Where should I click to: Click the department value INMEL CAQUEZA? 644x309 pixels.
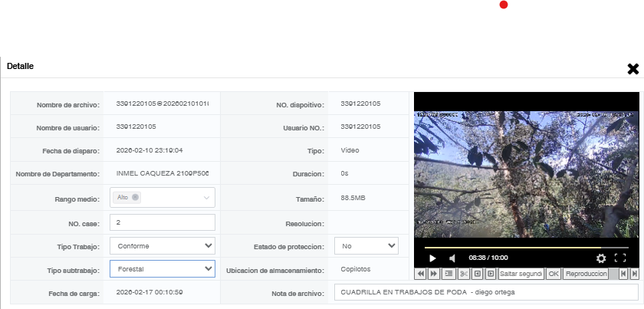pyautogui.click(x=163, y=173)
